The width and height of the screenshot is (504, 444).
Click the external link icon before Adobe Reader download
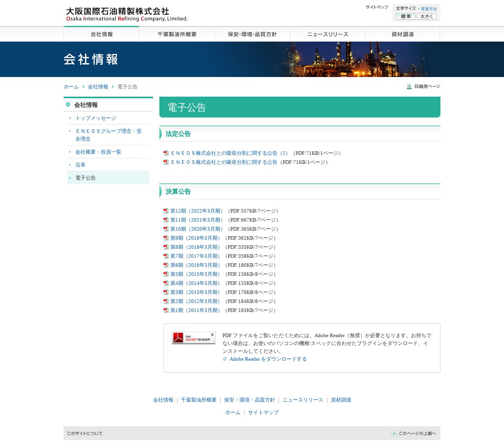click(225, 359)
